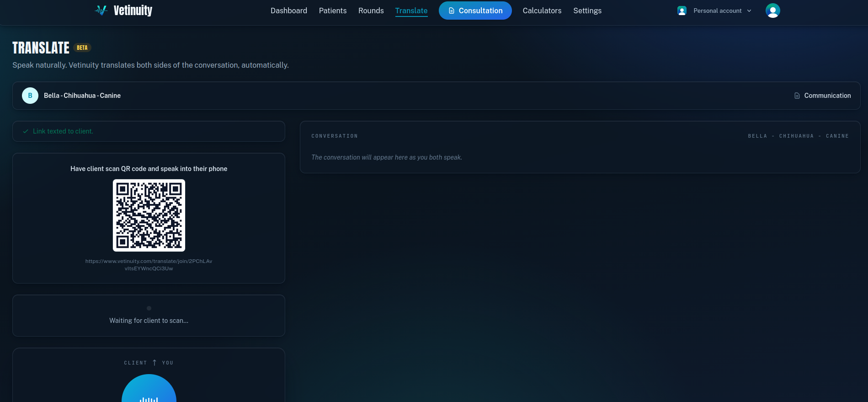
Task: Open Settings from the navigation bar
Action: tap(587, 11)
